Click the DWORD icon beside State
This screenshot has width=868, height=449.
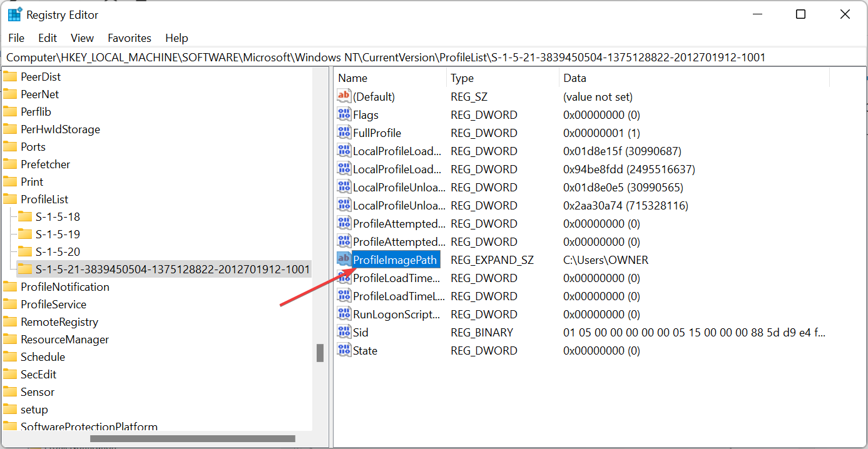click(x=344, y=350)
